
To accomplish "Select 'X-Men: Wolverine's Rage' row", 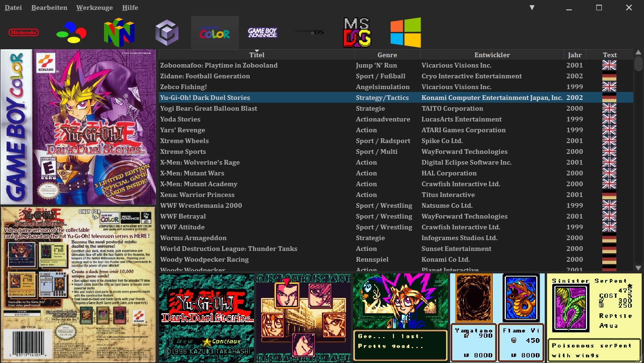I will coord(396,162).
